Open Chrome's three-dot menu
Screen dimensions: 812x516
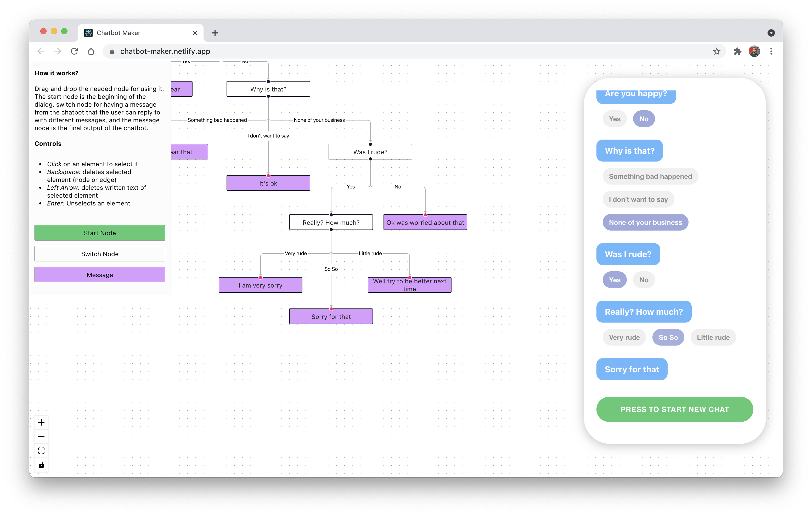[771, 51]
